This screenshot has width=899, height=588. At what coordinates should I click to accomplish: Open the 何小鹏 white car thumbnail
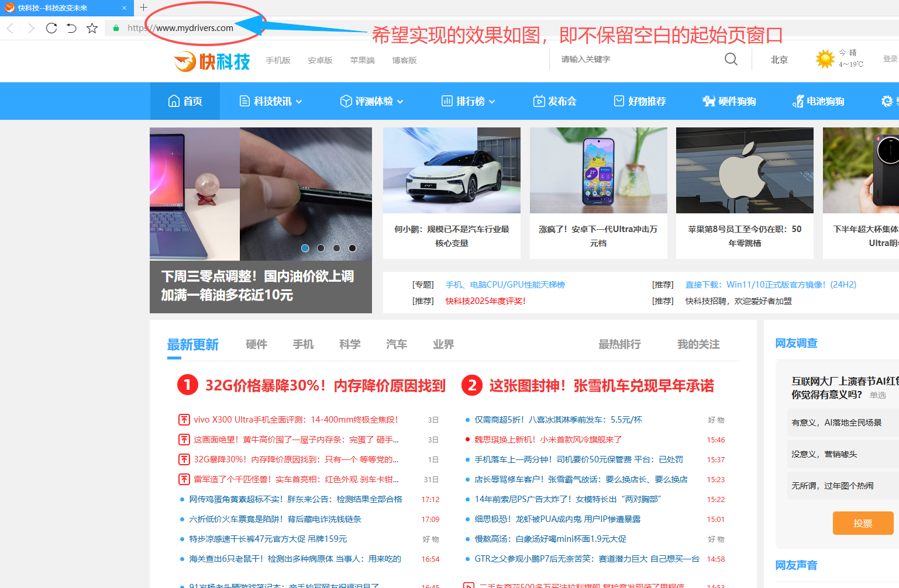452,170
